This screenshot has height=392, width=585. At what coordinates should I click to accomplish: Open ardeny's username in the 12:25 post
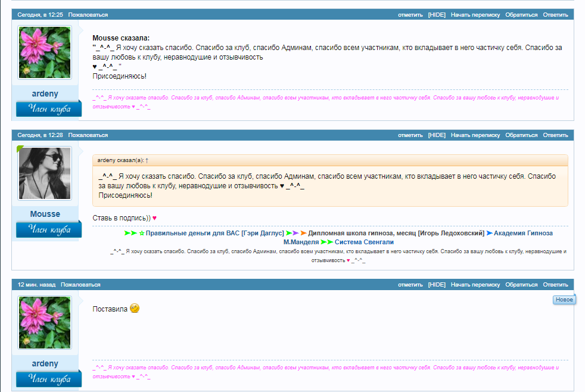45,94
